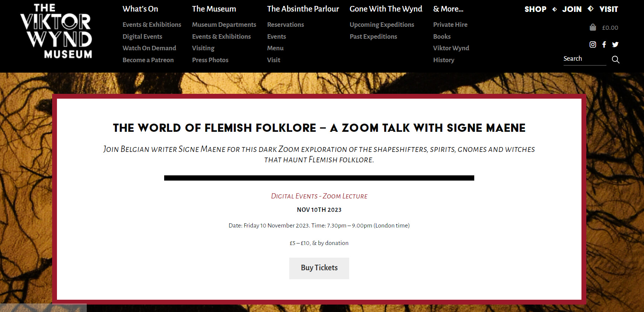Click the Buy Tickets button
Image resolution: width=644 pixels, height=312 pixels.
319,268
